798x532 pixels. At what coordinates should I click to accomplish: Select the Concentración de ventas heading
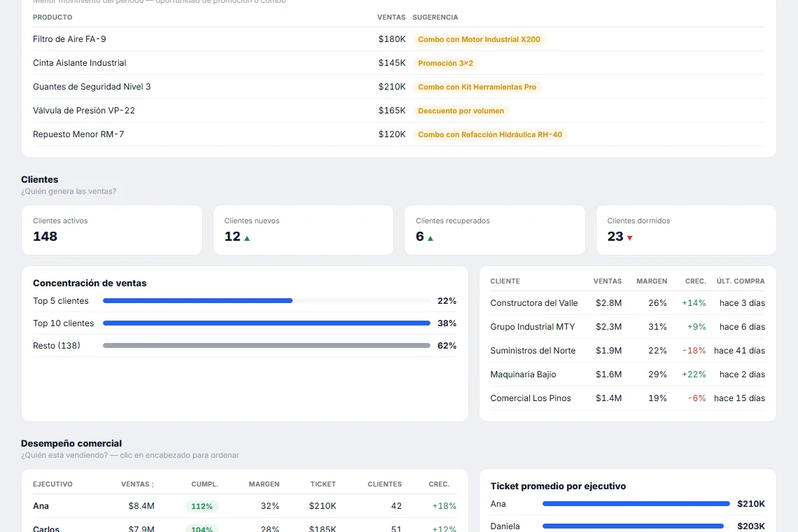click(x=90, y=283)
